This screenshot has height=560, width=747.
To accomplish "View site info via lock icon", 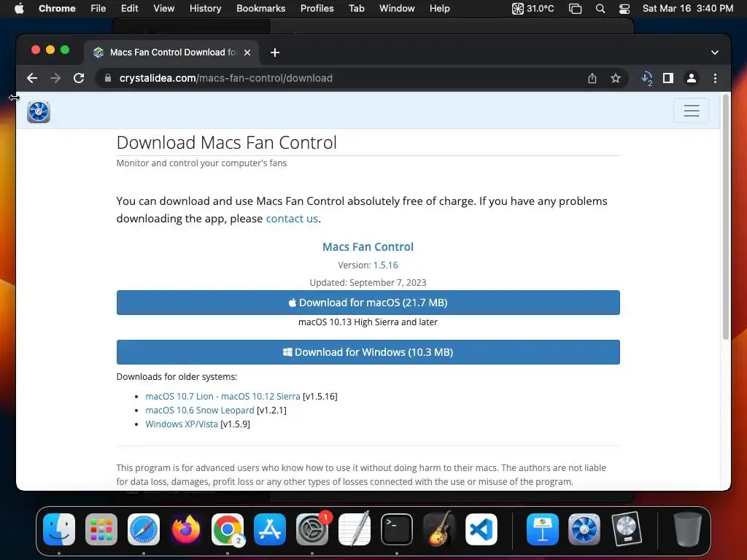I will [108, 78].
